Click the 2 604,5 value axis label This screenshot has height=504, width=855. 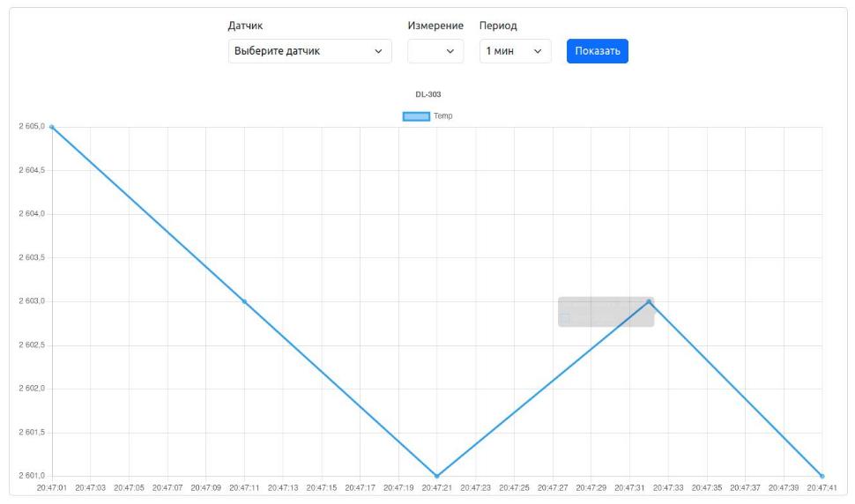(31, 170)
